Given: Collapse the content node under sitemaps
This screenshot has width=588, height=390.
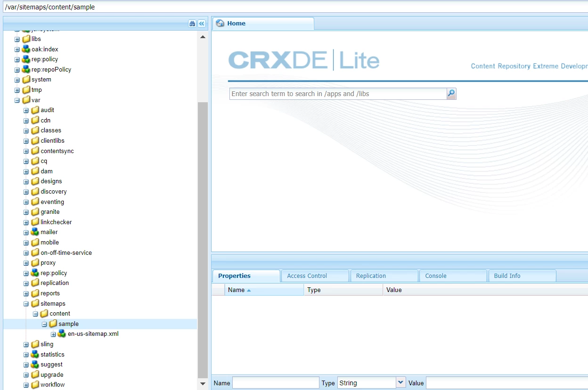Looking at the screenshot, I should (35, 314).
